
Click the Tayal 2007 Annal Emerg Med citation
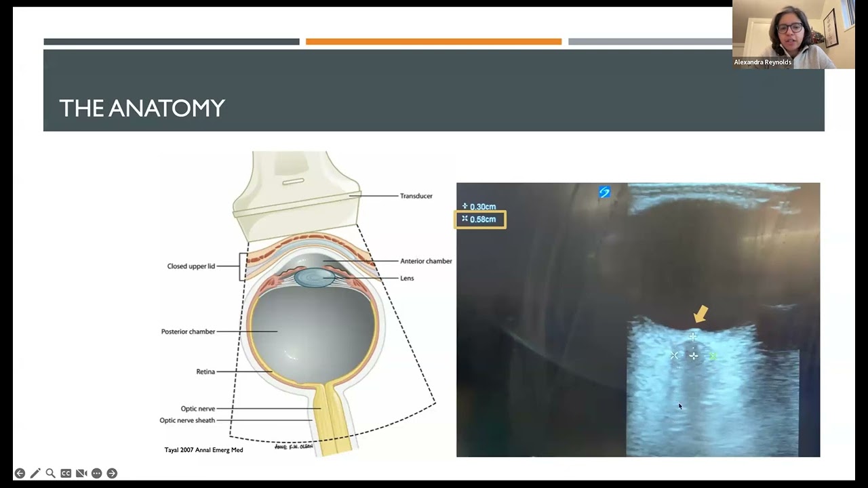(203, 450)
